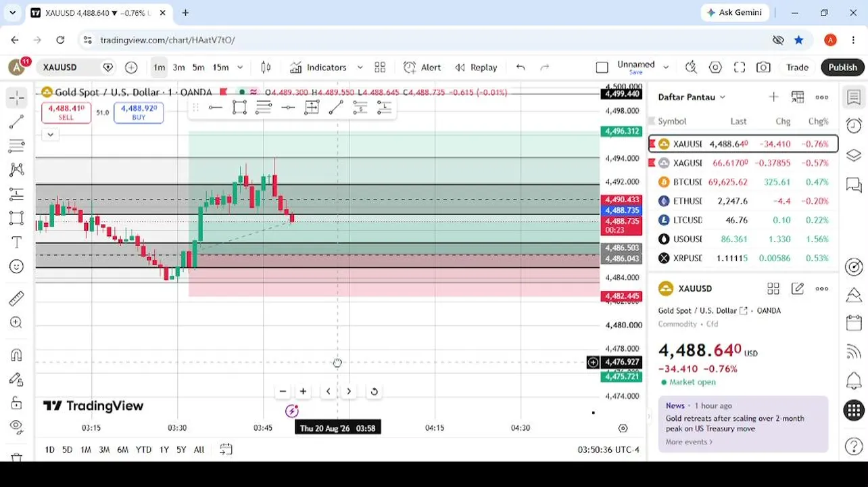Open time axis settings gear

623,427
